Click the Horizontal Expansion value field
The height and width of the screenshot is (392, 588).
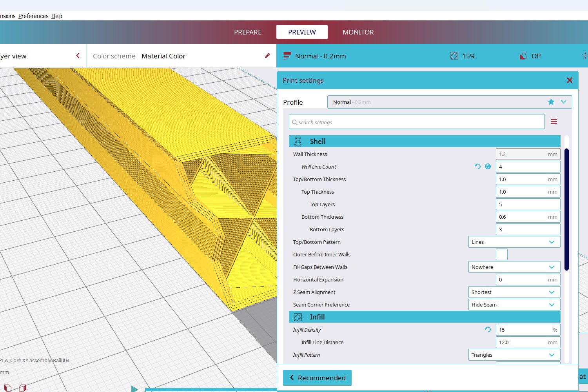(x=528, y=279)
